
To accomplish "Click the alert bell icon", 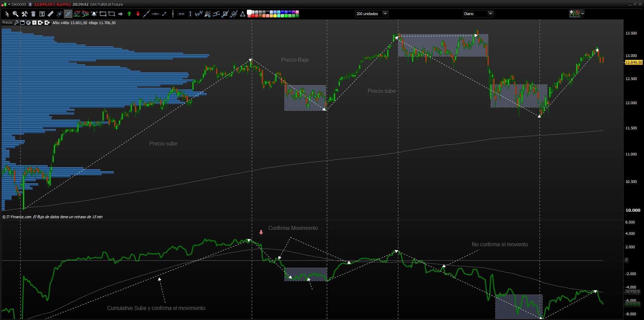I will coord(94,14).
